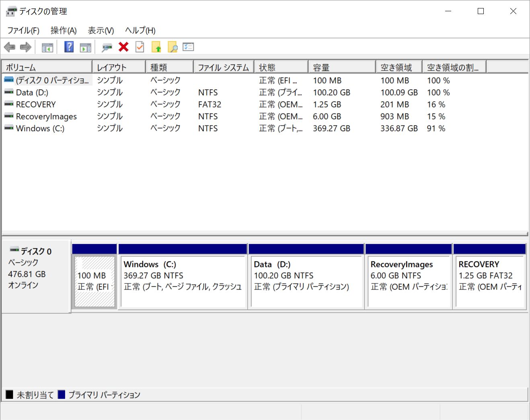Open the 表示(V) menu
This screenshot has height=420, width=530.
(101, 31)
